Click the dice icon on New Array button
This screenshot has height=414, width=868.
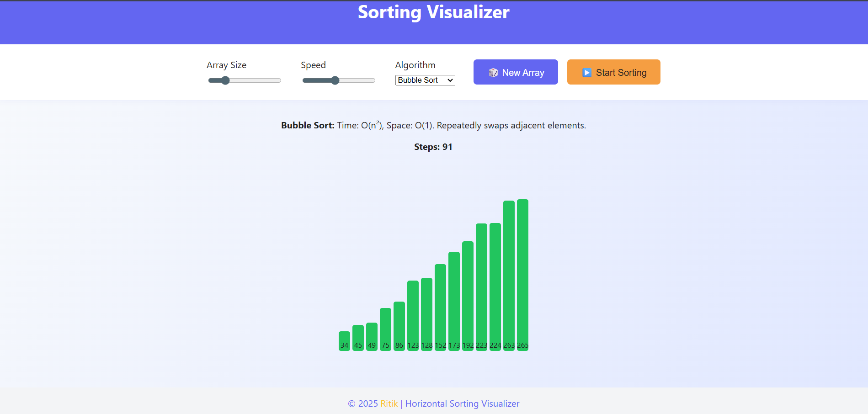coord(494,72)
